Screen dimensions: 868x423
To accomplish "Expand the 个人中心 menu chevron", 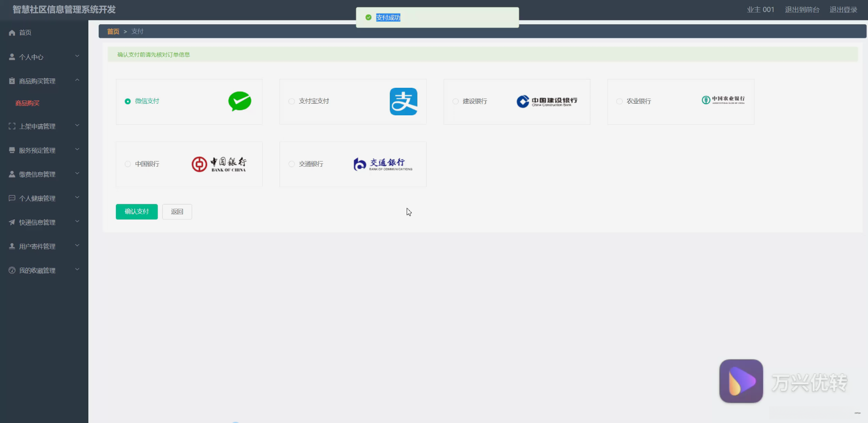I will tap(77, 56).
